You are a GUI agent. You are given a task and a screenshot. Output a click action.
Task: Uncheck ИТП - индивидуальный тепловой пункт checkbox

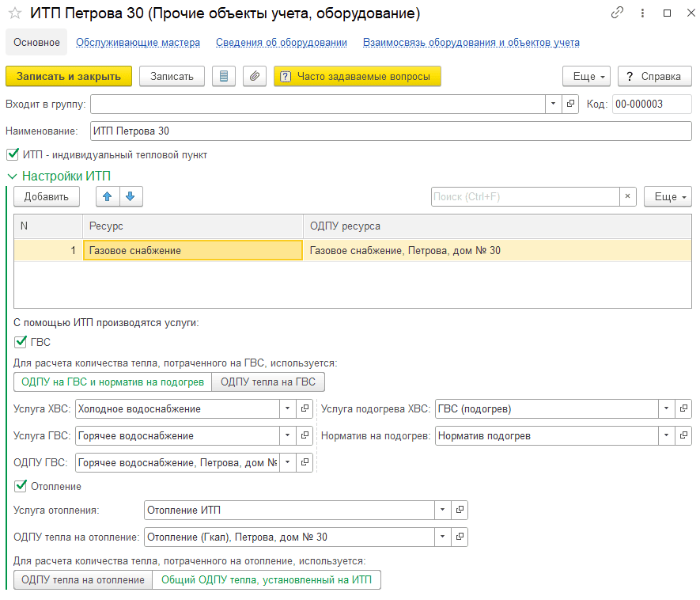point(13,154)
